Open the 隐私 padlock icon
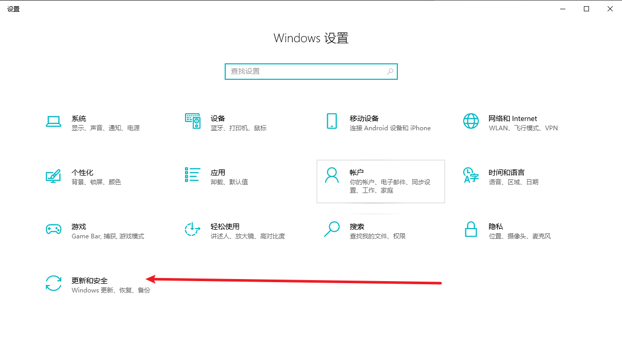 click(x=471, y=229)
